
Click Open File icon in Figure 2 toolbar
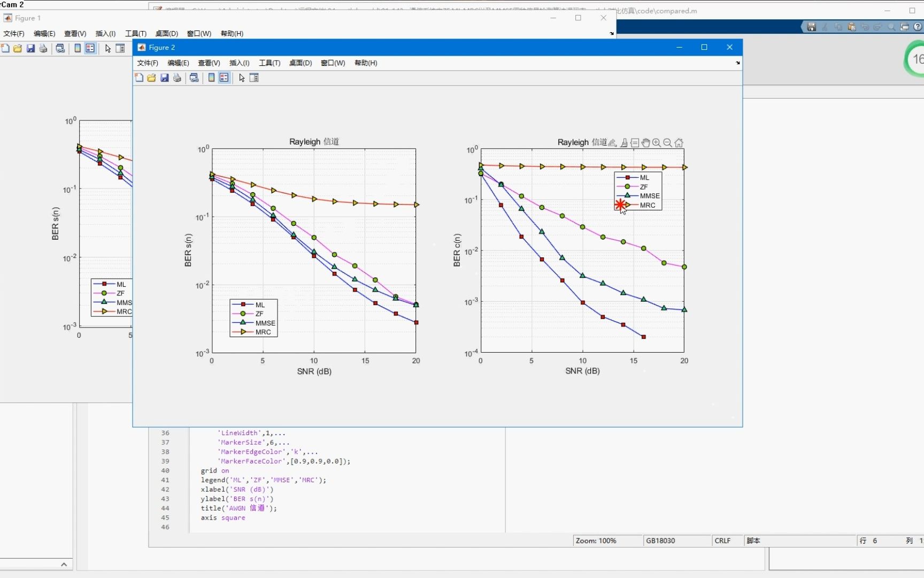point(151,78)
